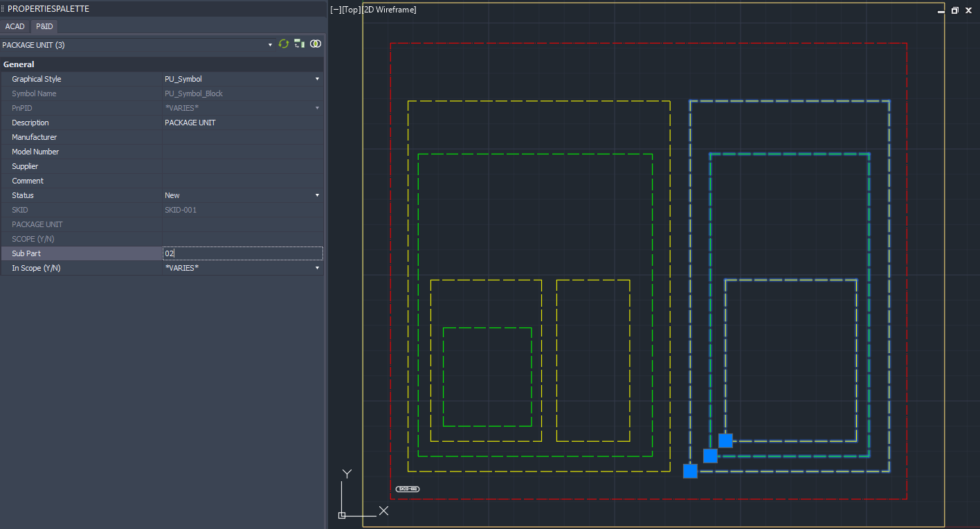Click the toggle orientation icon in palette header
Image resolution: width=980 pixels, height=529 pixels.
coord(300,44)
